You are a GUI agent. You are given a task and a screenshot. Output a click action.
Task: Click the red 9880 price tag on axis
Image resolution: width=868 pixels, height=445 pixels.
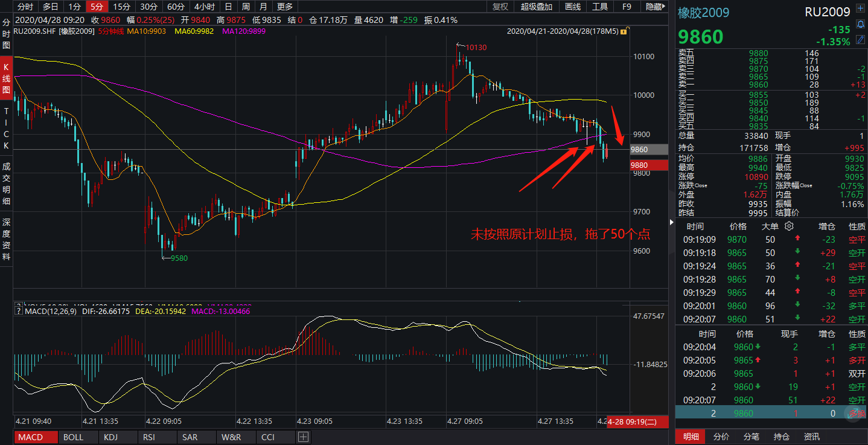click(649, 165)
